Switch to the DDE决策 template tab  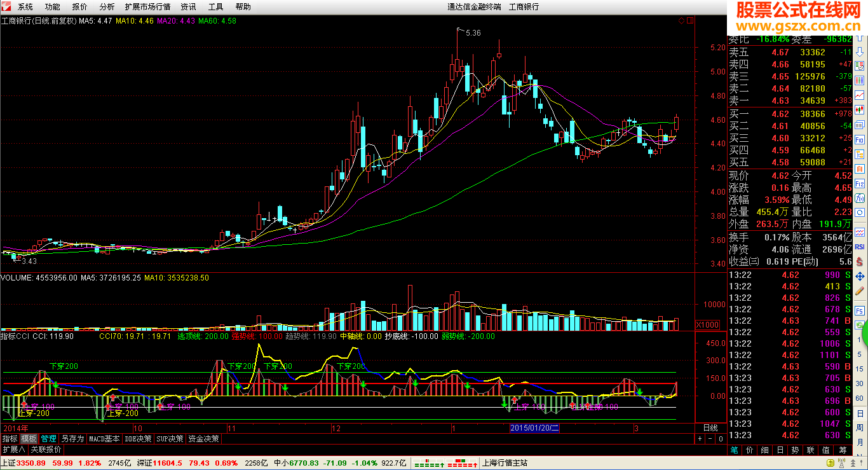[139, 439]
